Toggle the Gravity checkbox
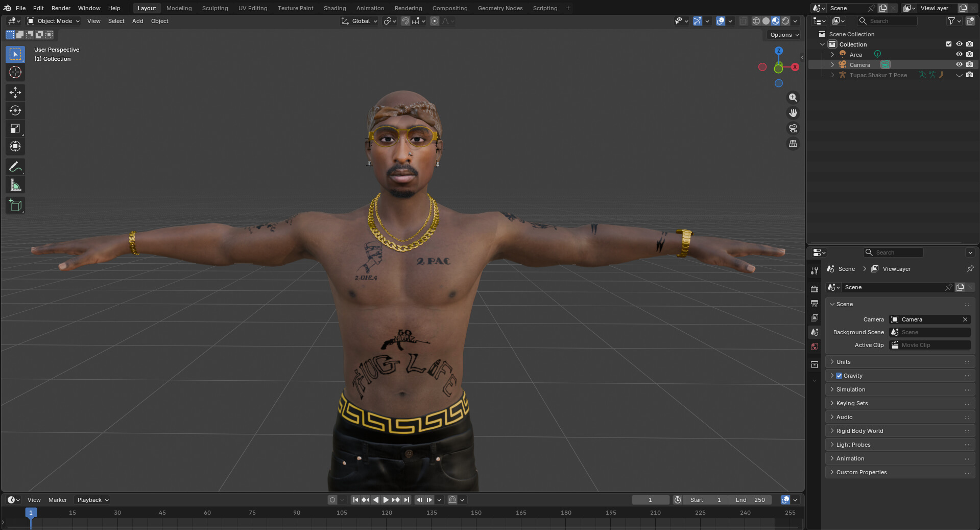The width and height of the screenshot is (980, 530). tap(839, 376)
